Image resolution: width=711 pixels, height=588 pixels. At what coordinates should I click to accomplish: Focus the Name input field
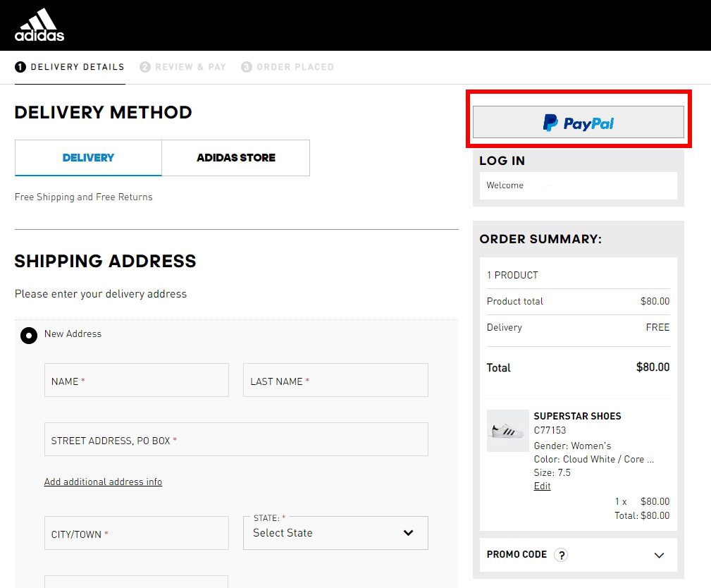click(137, 380)
